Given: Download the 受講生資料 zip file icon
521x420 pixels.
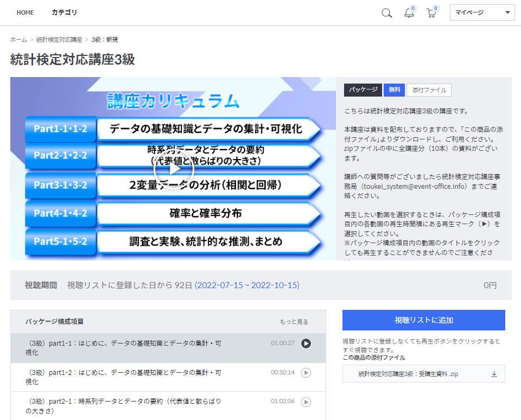Looking at the screenshot, I should click(494, 374).
